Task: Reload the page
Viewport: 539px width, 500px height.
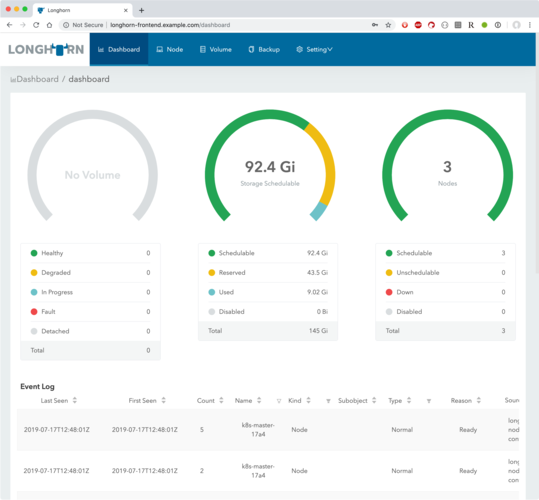Action: [x=36, y=25]
